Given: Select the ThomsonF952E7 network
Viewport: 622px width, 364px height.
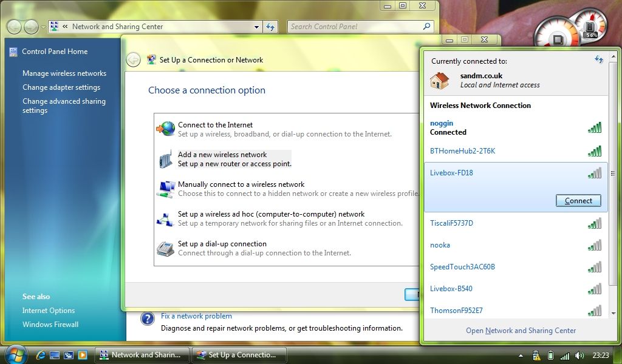Looking at the screenshot, I should pos(516,310).
